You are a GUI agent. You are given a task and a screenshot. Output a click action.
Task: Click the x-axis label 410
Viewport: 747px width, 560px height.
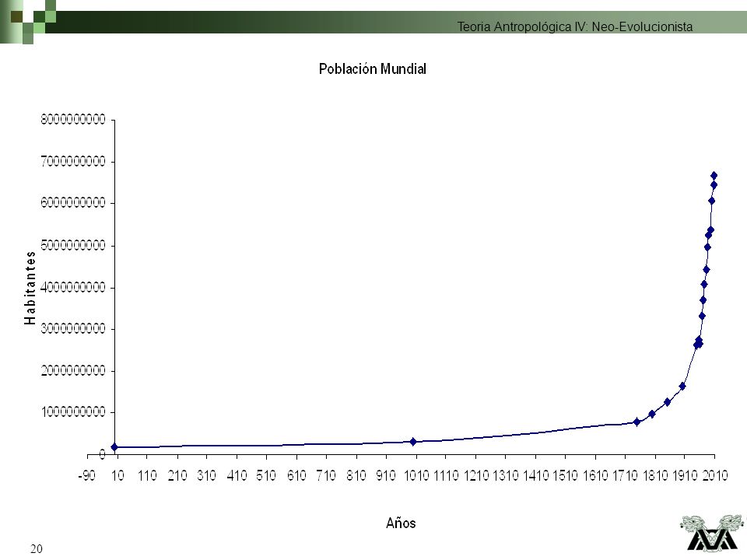(x=237, y=475)
